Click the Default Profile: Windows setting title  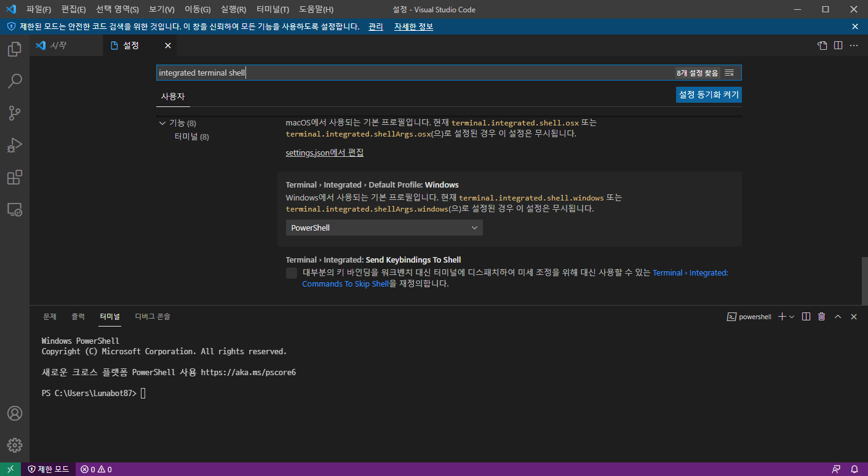[372, 184]
